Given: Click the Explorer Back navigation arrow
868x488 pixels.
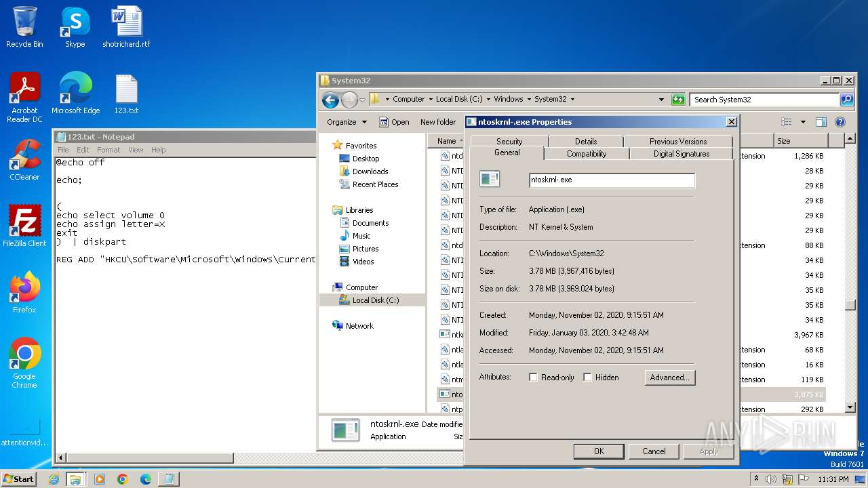Looking at the screenshot, I should point(330,100).
